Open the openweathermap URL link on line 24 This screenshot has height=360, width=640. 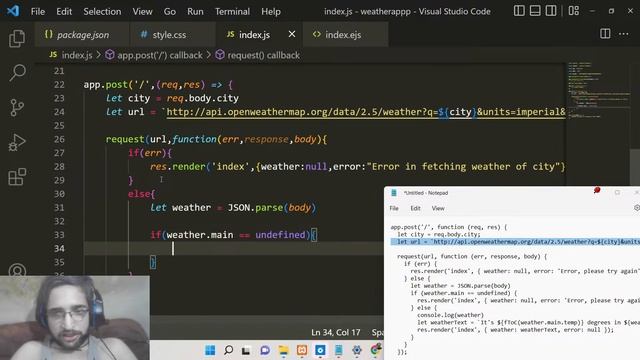(365, 112)
